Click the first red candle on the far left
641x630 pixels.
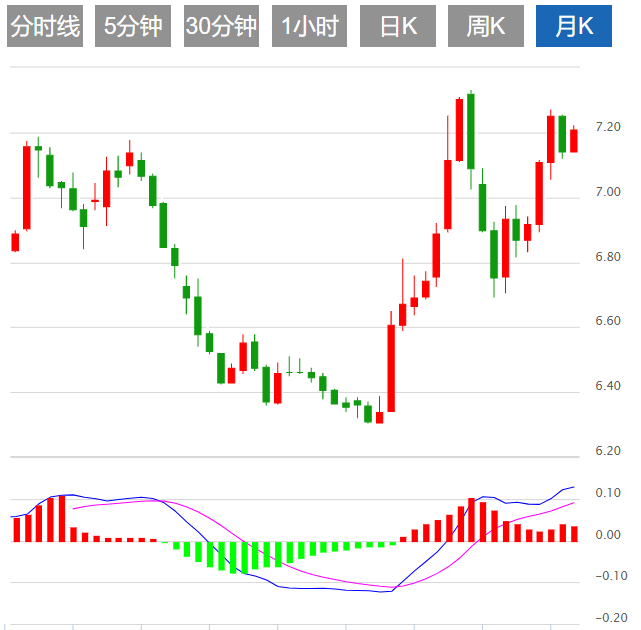(x=15, y=241)
